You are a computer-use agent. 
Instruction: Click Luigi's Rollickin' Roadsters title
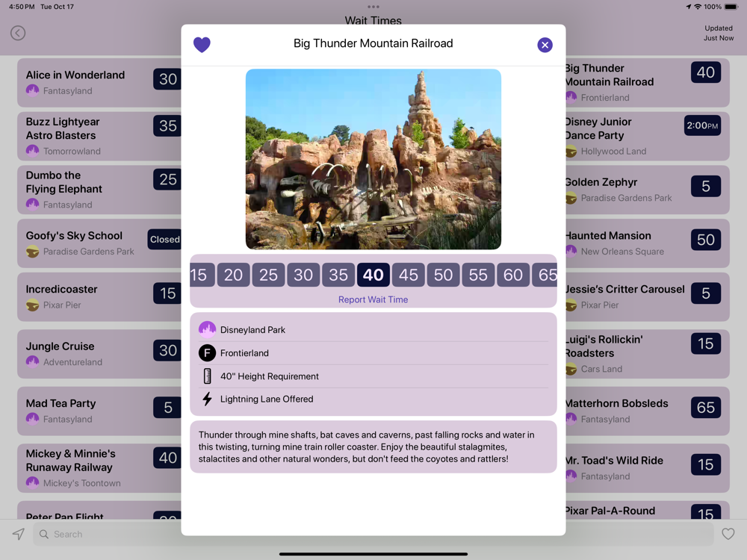604,346
